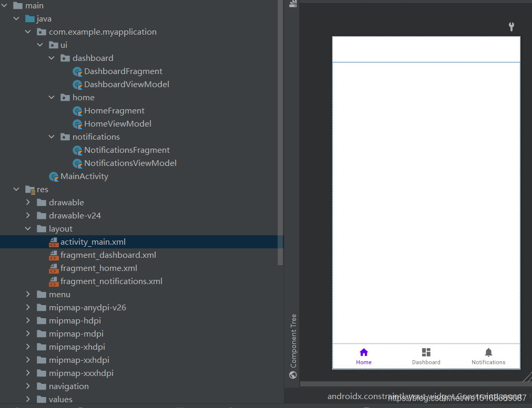This screenshot has height=408, width=532.
Task: Click the globe icon below Component Tree
Action: pos(293,375)
